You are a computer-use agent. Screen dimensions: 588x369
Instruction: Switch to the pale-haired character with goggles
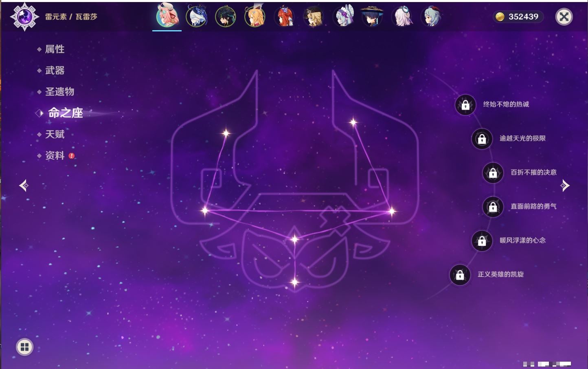point(402,17)
